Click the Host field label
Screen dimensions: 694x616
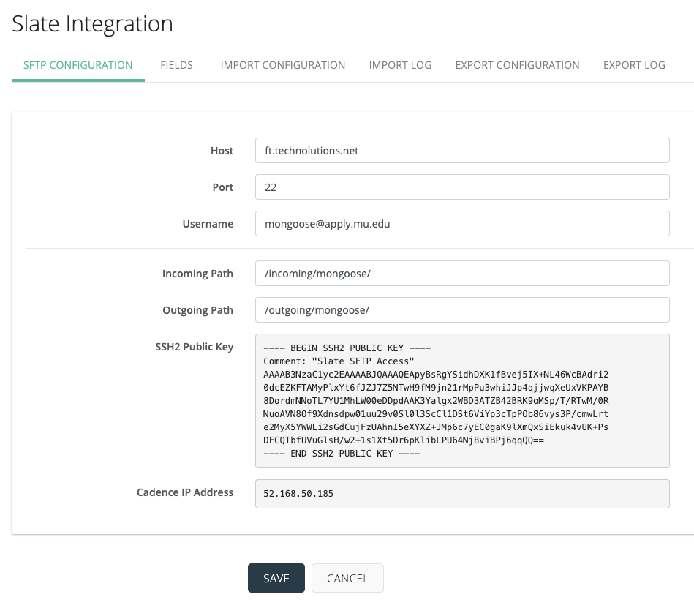222,151
